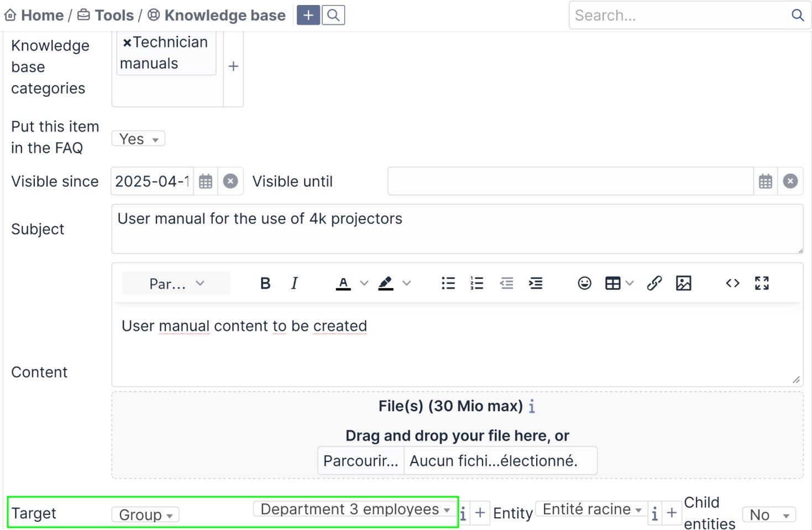The width and height of the screenshot is (812, 530).
Task: Open the FAQ Yes/No dropdown
Action: [138, 139]
